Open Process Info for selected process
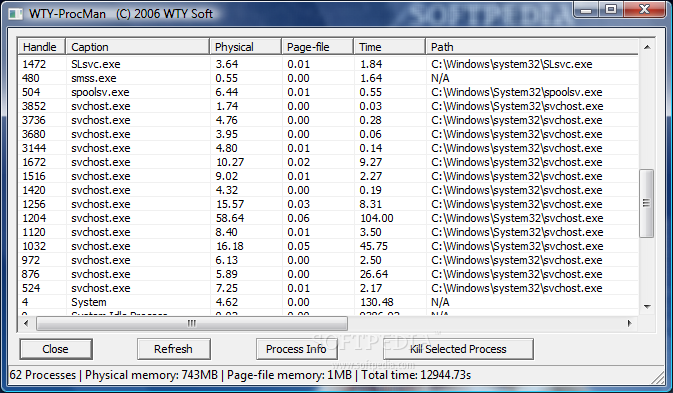The image size is (673, 393). [296, 349]
